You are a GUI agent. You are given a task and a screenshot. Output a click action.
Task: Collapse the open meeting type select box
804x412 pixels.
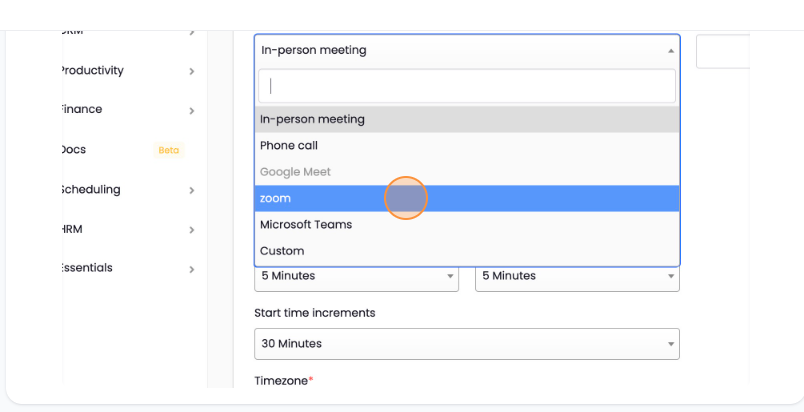(466, 50)
